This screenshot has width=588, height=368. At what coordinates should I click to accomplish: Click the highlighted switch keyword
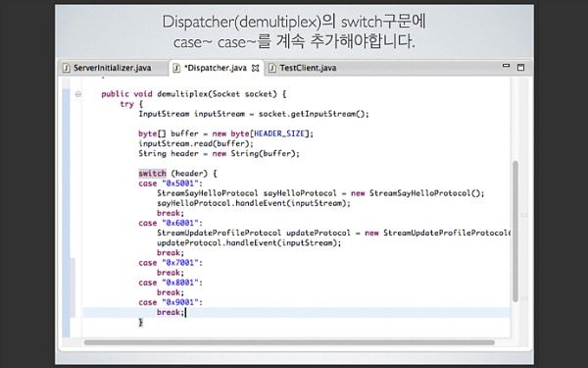click(x=152, y=173)
